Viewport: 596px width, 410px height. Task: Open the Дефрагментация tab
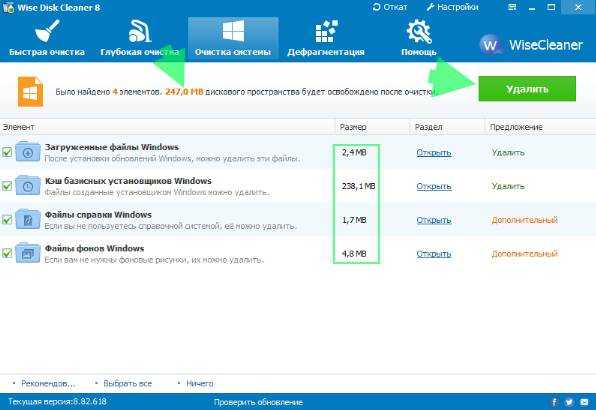(326, 38)
